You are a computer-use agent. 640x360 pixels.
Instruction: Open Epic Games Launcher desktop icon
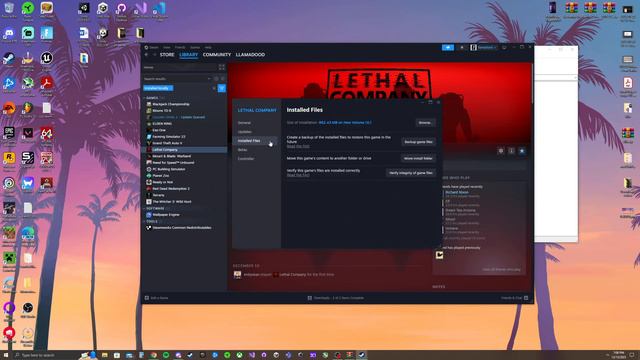tap(9, 134)
